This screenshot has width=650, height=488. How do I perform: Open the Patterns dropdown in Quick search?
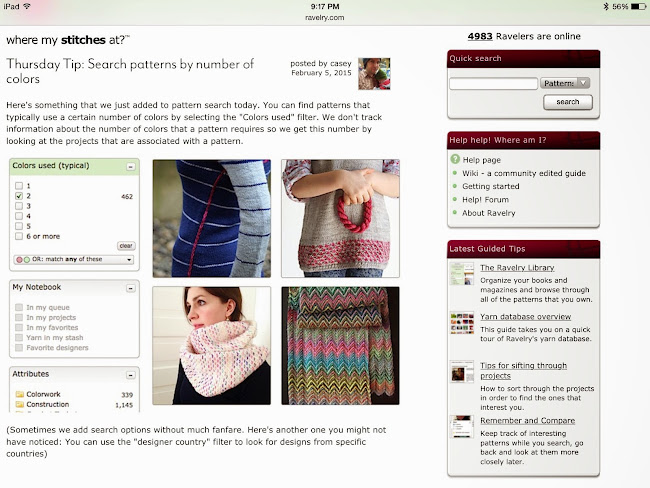(565, 83)
